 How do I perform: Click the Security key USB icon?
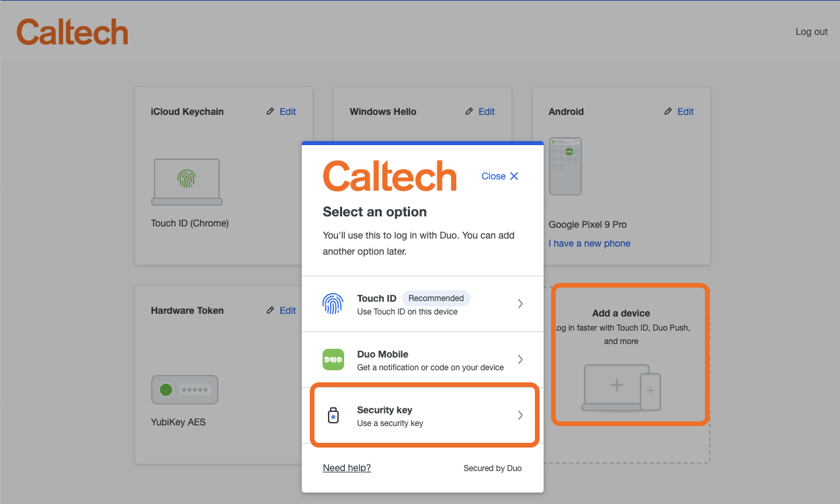click(333, 415)
